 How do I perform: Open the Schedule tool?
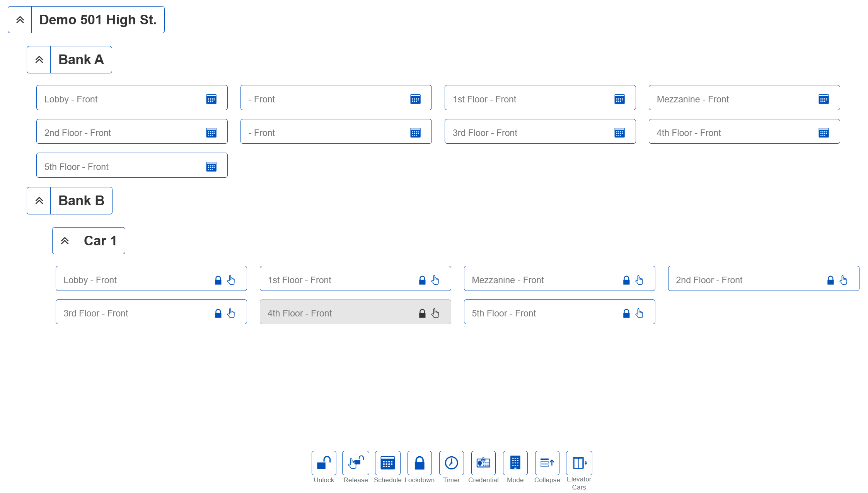coord(387,462)
